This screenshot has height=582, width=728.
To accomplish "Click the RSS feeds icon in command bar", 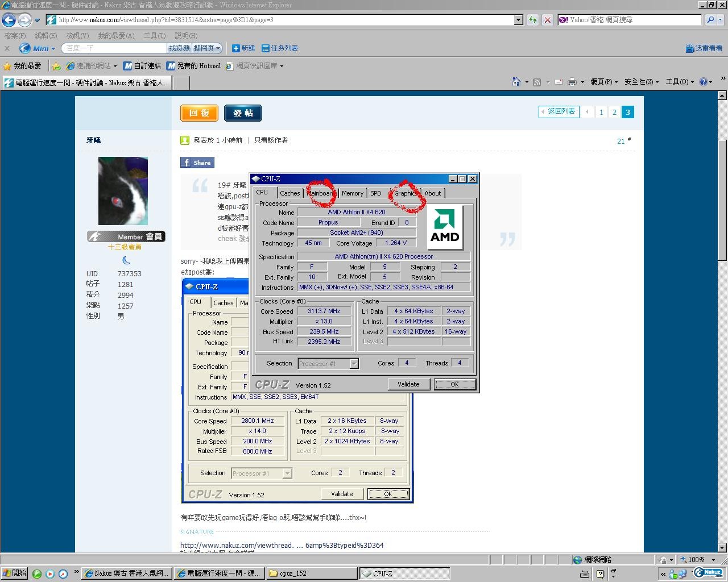I will tap(537, 82).
